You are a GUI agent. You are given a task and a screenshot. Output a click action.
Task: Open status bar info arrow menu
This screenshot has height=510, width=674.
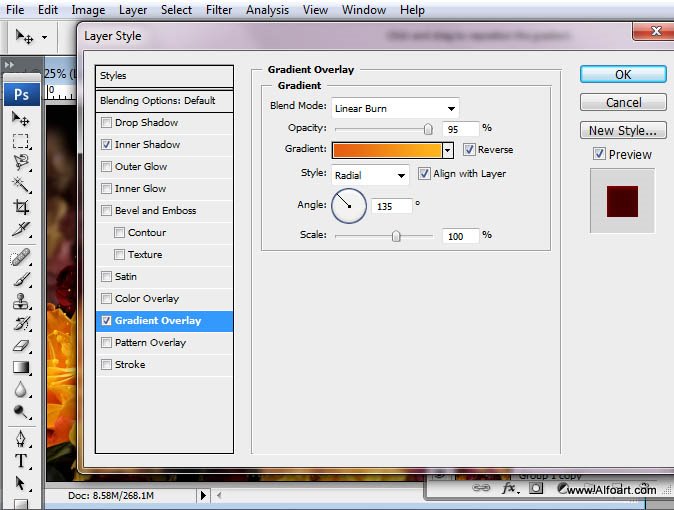point(203,495)
